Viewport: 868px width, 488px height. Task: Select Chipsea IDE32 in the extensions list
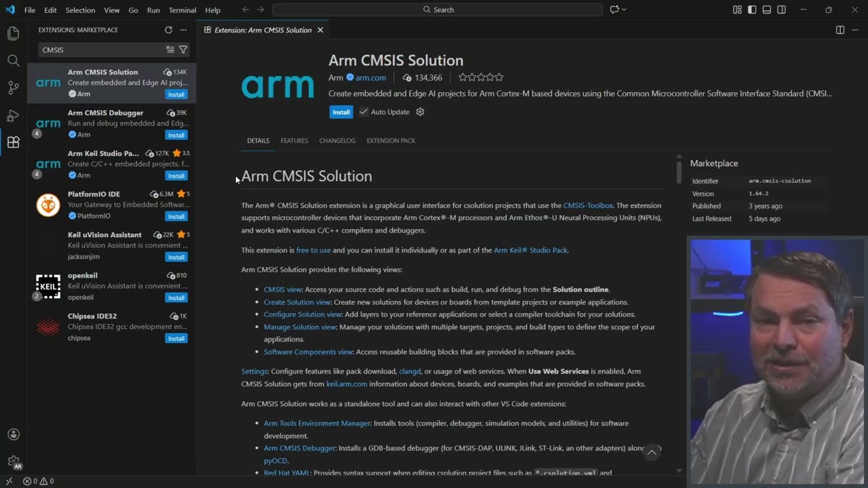tap(112, 327)
